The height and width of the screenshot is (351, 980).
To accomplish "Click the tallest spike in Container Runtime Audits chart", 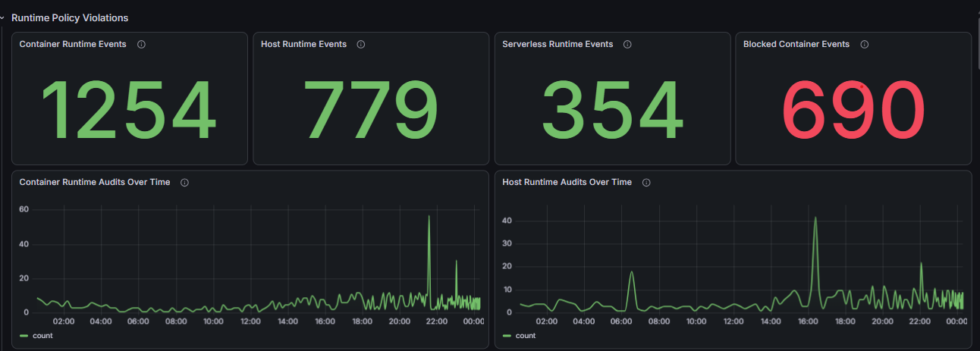I will click(x=429, y=217).
